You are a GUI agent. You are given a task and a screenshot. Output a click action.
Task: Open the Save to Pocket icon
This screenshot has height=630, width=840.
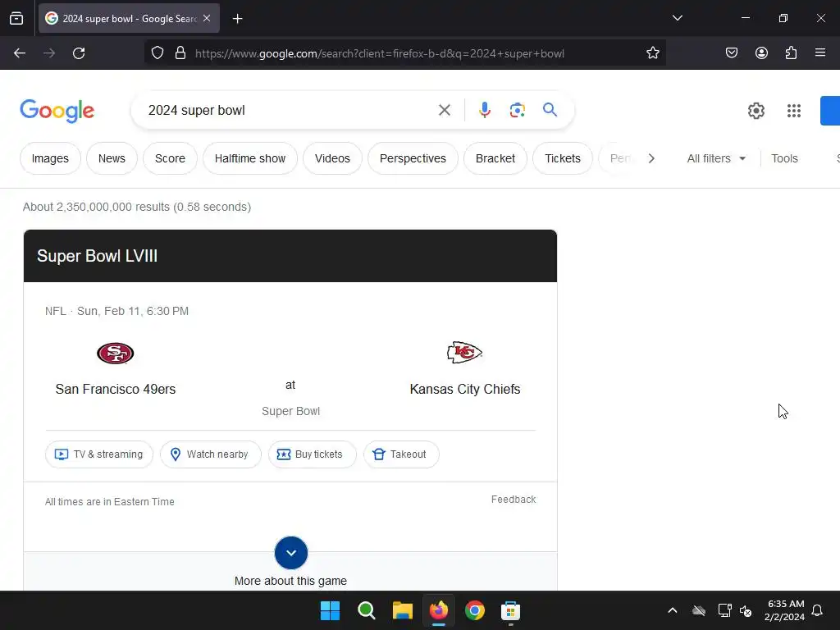point(732,53)
